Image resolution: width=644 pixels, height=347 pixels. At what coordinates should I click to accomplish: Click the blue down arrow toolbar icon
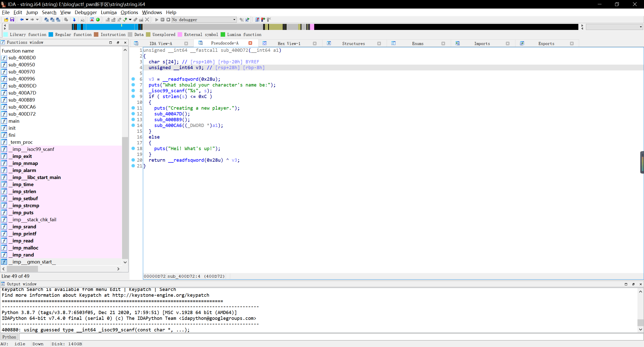pos(74,20)
